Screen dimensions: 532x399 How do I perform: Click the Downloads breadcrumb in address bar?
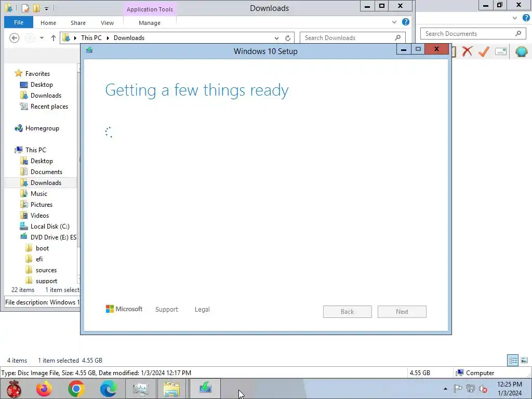[x=129, y=37]
